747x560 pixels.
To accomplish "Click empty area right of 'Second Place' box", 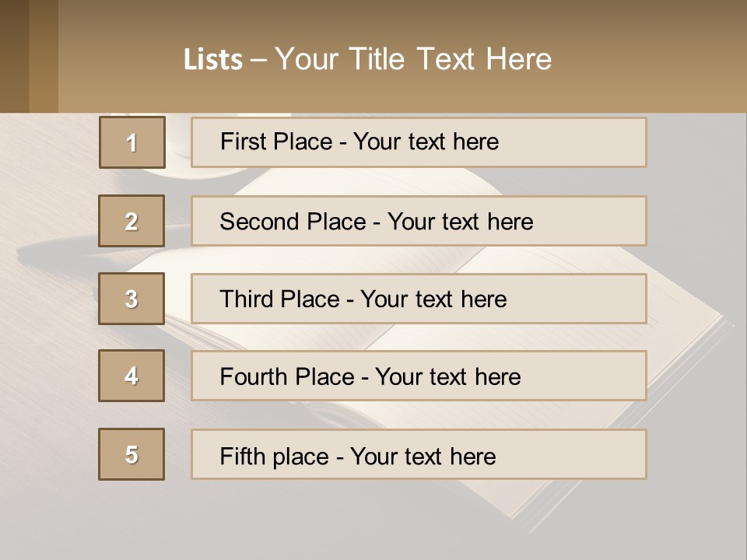I will pyautogui.click(x=695, y=221).
